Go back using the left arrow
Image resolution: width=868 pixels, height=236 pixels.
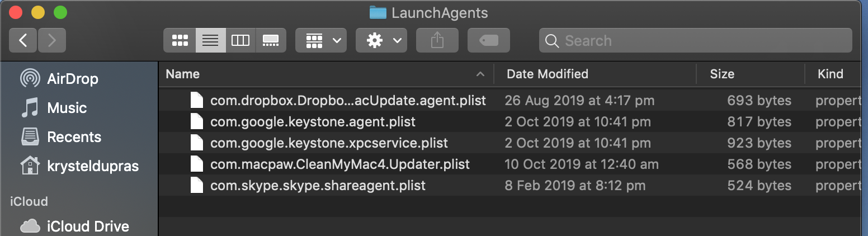coord(23,40)
